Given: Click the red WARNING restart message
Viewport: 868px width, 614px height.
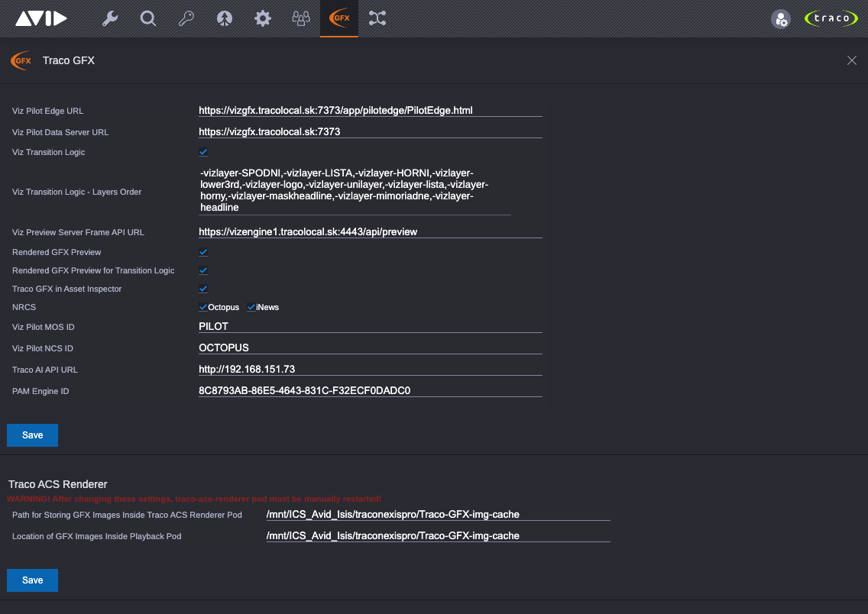Looking at the screenshot, I should (194, 499).
